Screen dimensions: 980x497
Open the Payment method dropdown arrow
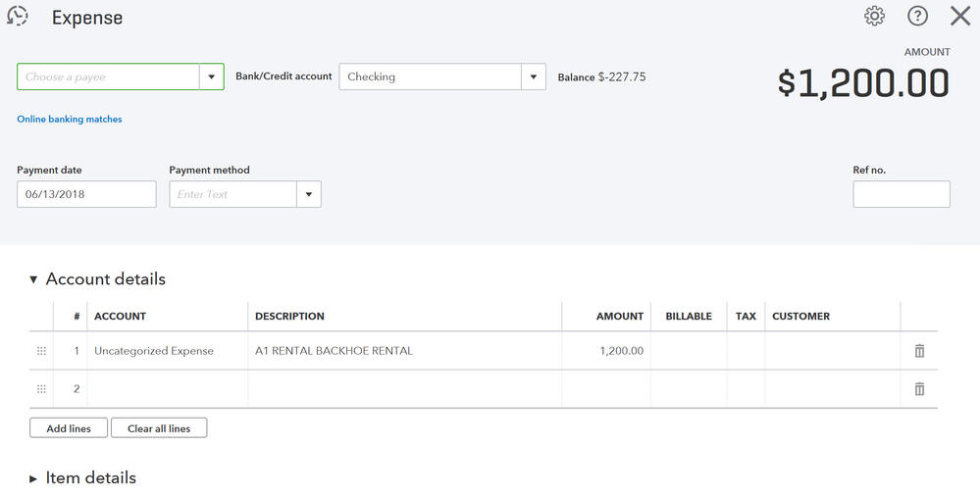tap(308, 195)
